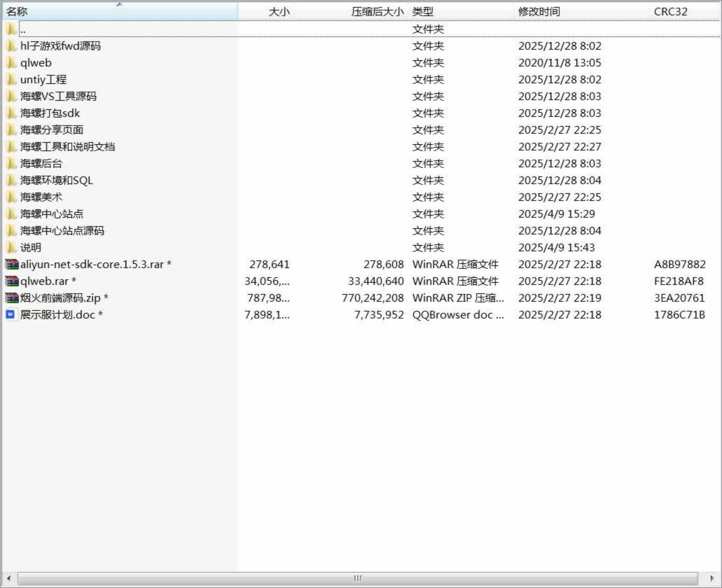The height and width of the screenshot is (588, 722).
Task: Select the untiy工程 folder icon
Action: 11,80
